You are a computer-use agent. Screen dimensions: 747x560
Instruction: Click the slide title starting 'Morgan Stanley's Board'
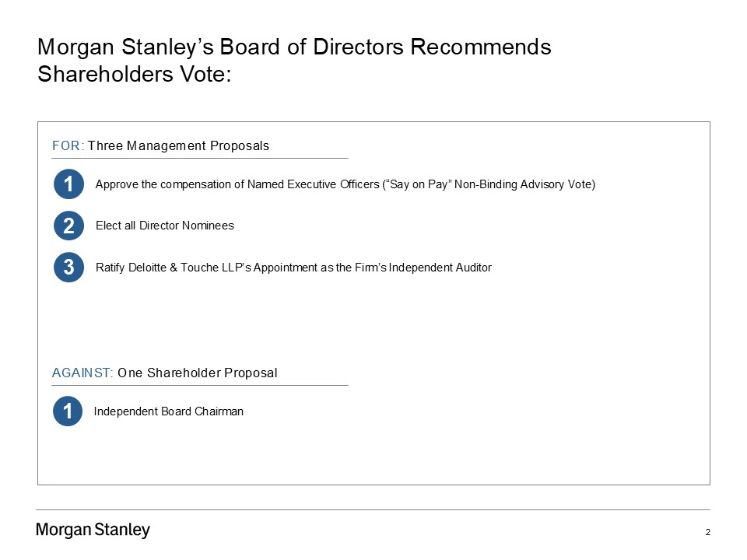click(x=294, y=47)
